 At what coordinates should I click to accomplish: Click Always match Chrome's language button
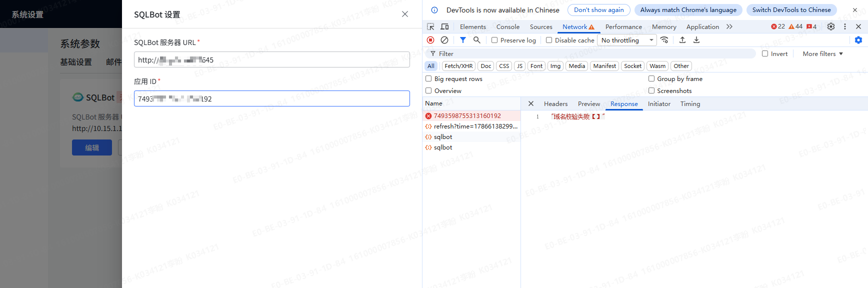coord(688,10)
